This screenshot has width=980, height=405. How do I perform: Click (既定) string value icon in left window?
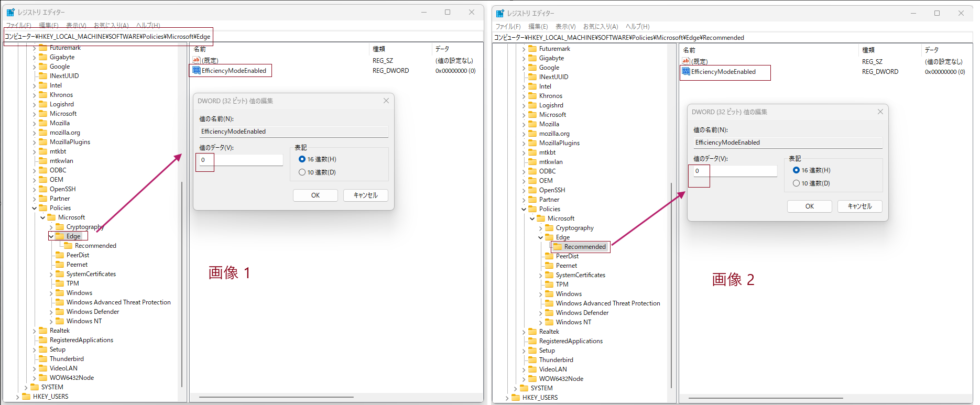(x=197, y=60)
